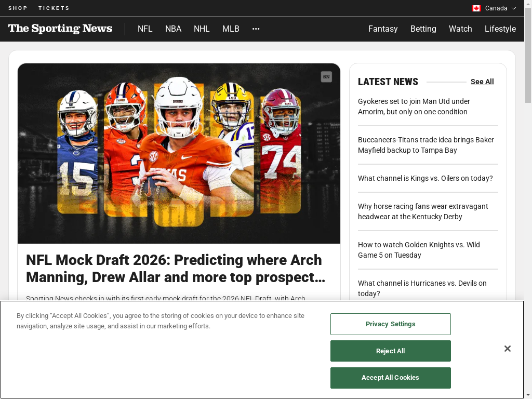Expand the Canada region dropdown chevron
This screenshot has width=532, height=399.
(514, 8)
